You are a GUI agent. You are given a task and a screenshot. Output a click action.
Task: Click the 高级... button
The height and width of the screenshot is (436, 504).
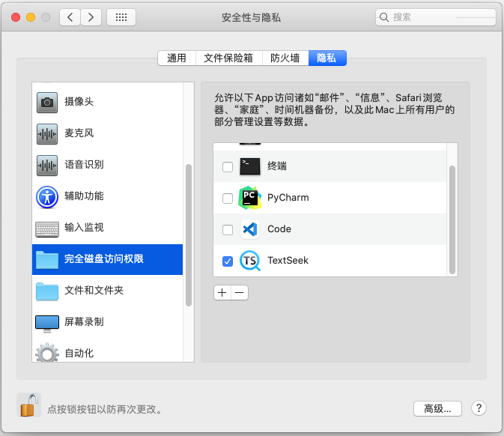pyautogui.click(x=437, y=408)
